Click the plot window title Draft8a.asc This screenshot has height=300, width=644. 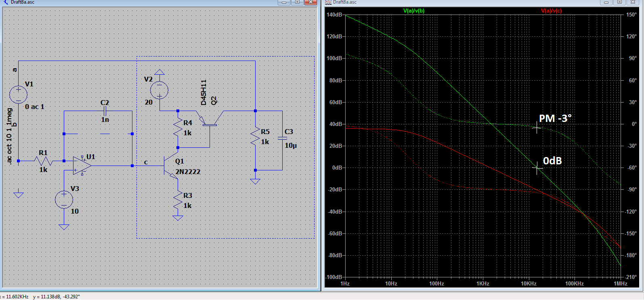[344, 2]
